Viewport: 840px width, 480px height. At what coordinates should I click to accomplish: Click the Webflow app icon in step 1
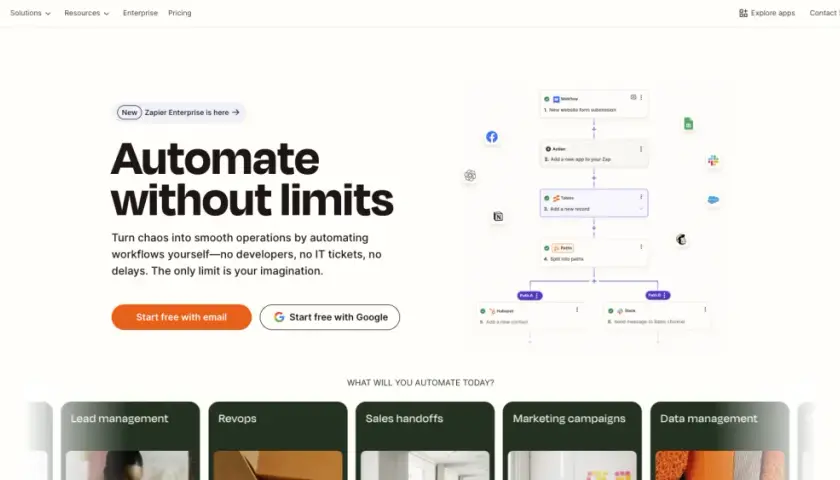556,99
